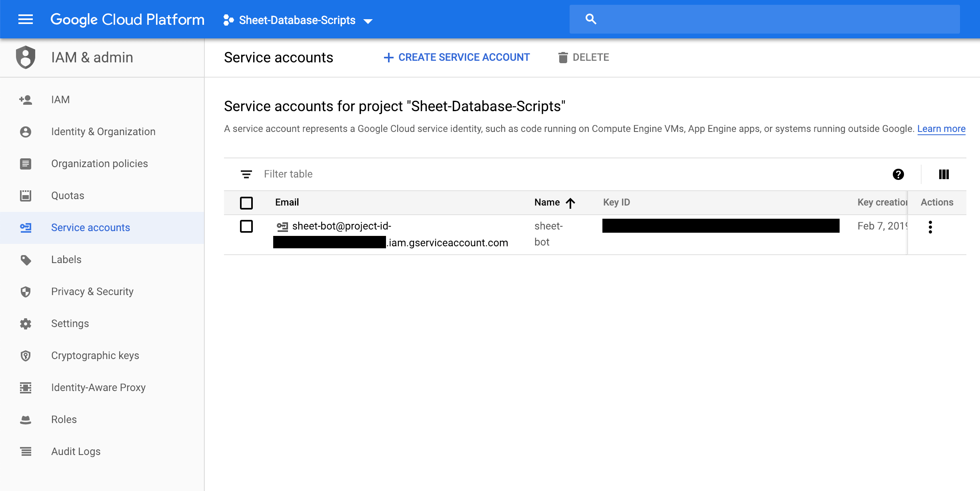The width and height of the screenshot is (980, 491).
Task: Click CREATE SERVICE ACCOUNT button
Action: pos(457,57)
